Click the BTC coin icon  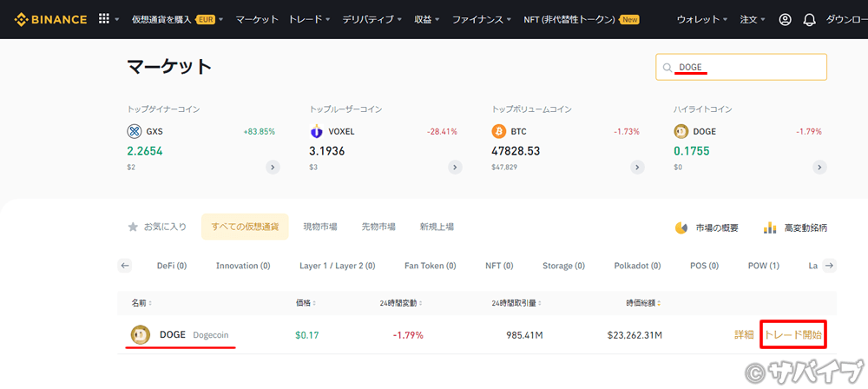(499, 131)
